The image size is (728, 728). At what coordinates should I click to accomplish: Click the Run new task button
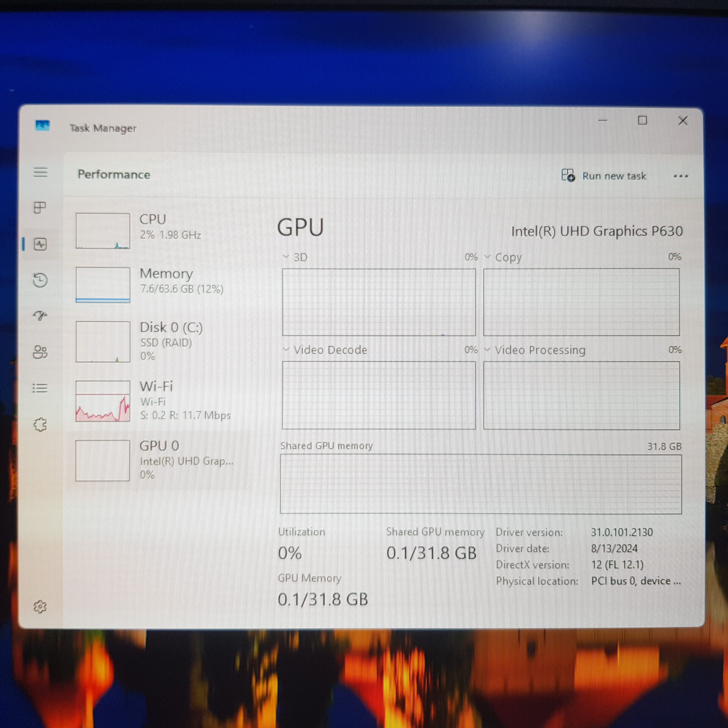[604, 176]
